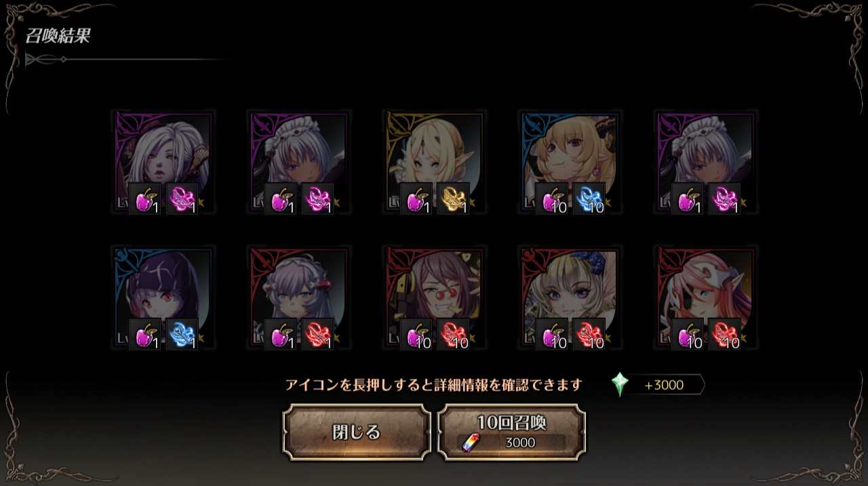The width and height of the screenshot is (868, 486).
Task: Open the white-haired character portrait in purple frame
Action: (163, 163)
